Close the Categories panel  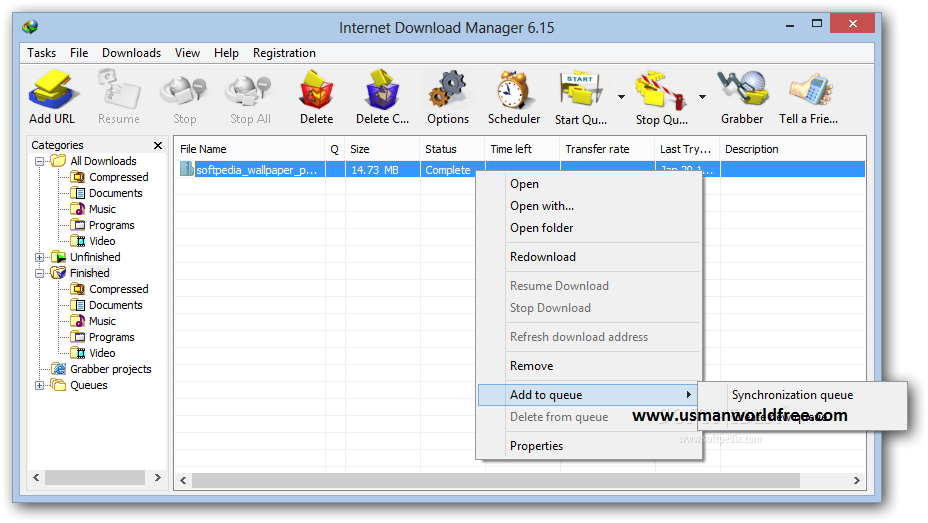157,145
